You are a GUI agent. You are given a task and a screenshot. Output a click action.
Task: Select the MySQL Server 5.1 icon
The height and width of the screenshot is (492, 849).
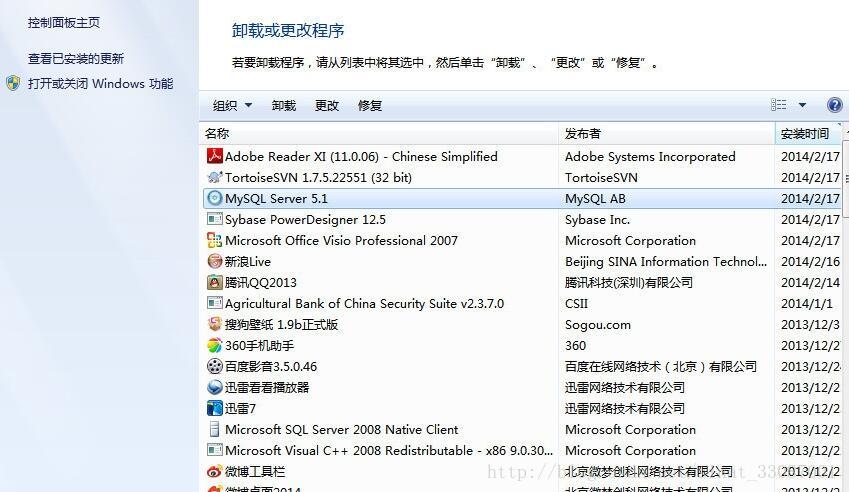click(x=214, y=198)
